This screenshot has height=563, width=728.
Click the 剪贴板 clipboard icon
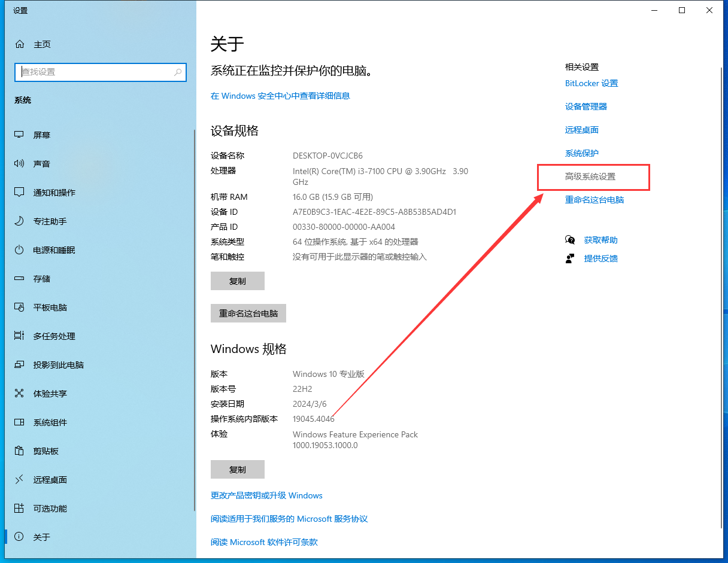pyautogui.click(x=19, y=451)
